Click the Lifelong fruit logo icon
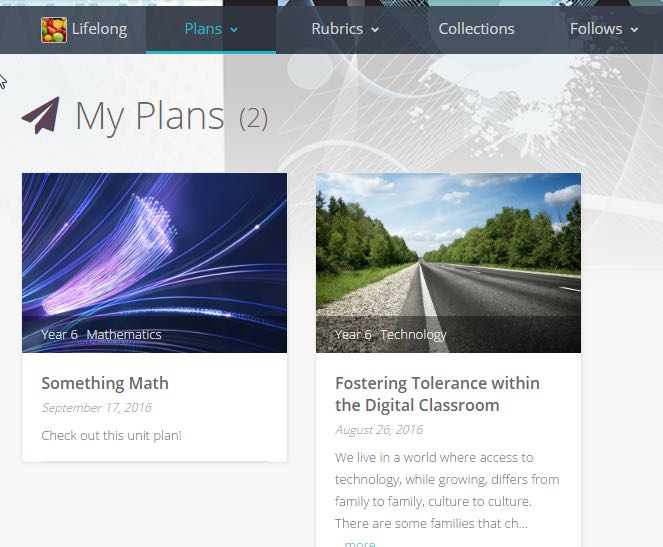The image size is (663, 547). click(x=54, y=30)
